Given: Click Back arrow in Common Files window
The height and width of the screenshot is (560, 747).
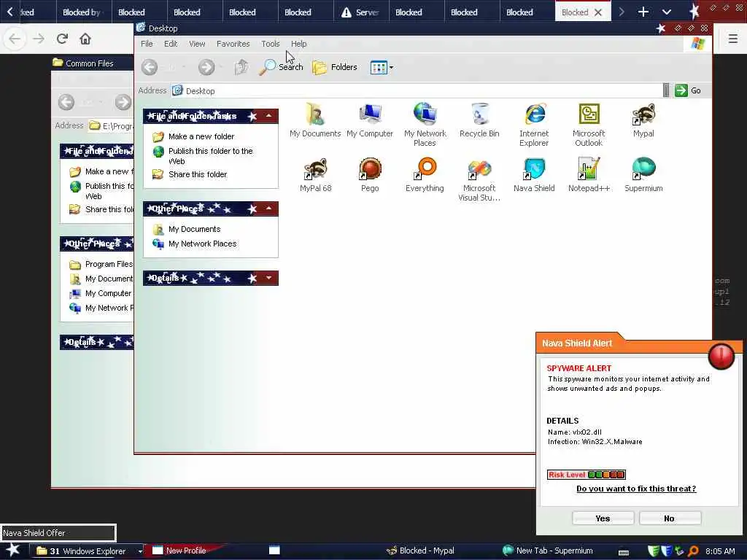Looking at the screenshot, I should pyautogui.click(x=66, y=102).
